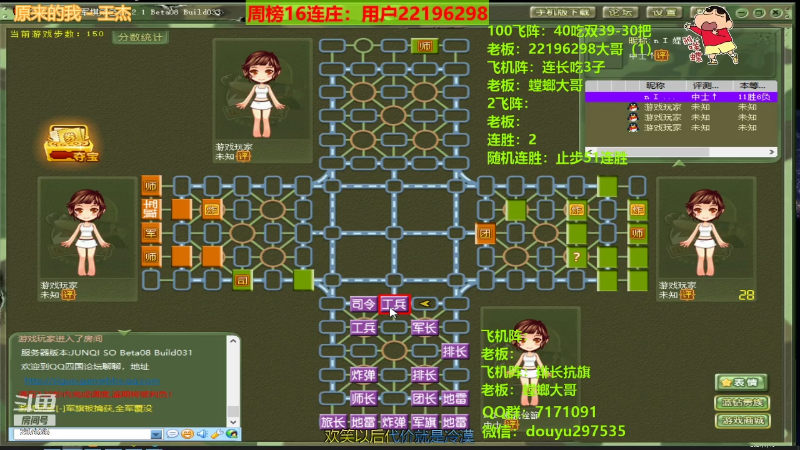Click the globe user icon in the chat bar
Image resolution: width=800 pixels, height=450 pixels.
(232, 434)
